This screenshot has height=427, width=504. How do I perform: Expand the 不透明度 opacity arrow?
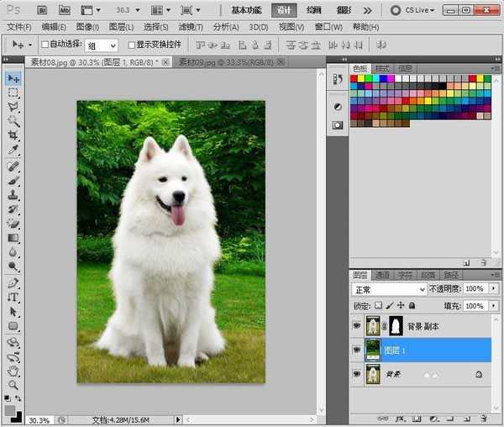pos(493,289)
